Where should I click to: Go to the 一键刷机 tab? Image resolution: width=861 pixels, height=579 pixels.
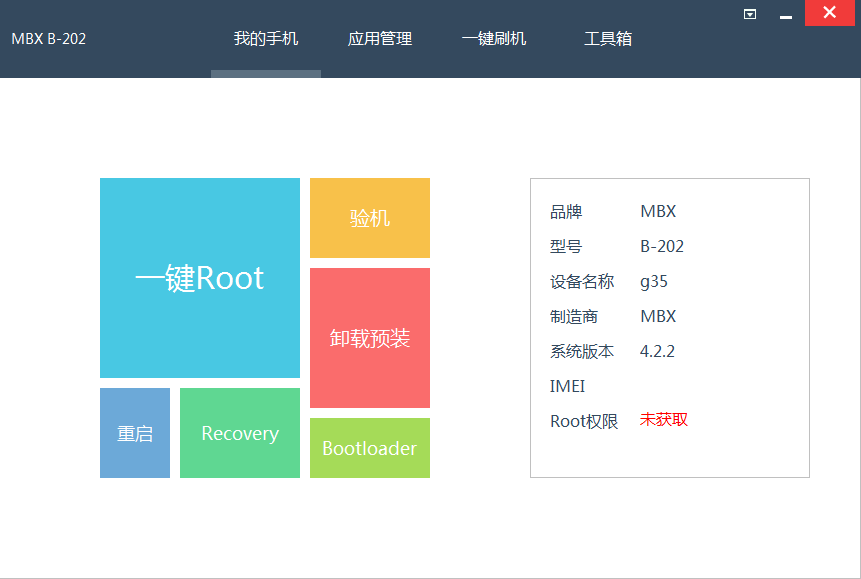tap(494, 39)
